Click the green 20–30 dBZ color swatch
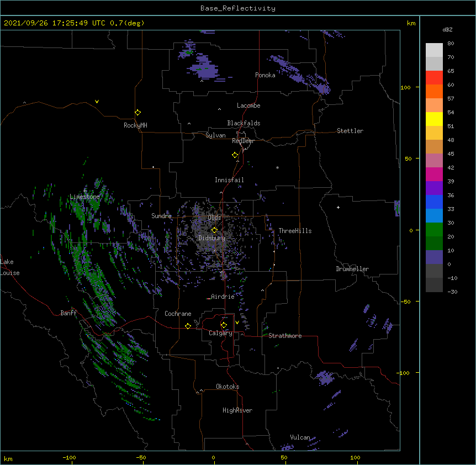This screenshot has width=476, height=465. (x=434, y=230)
